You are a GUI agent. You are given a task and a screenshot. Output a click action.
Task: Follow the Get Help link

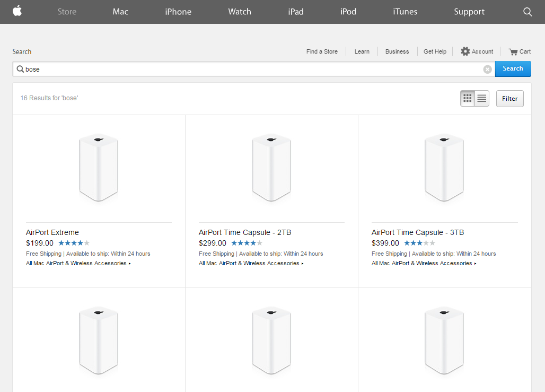click(435, 51)
